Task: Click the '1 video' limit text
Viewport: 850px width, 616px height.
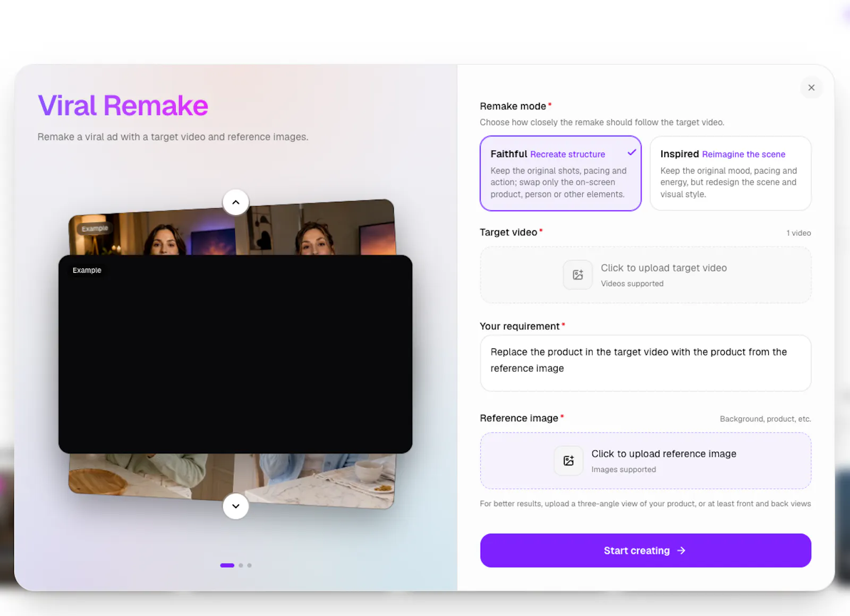Action: (798, 233)
